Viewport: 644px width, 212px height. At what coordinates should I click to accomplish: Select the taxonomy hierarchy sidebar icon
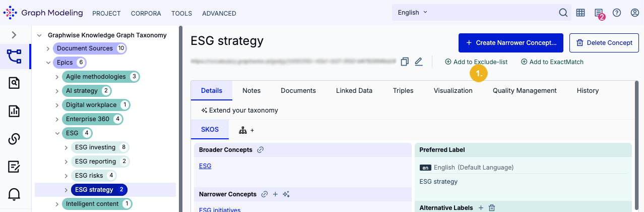(14, 56)
